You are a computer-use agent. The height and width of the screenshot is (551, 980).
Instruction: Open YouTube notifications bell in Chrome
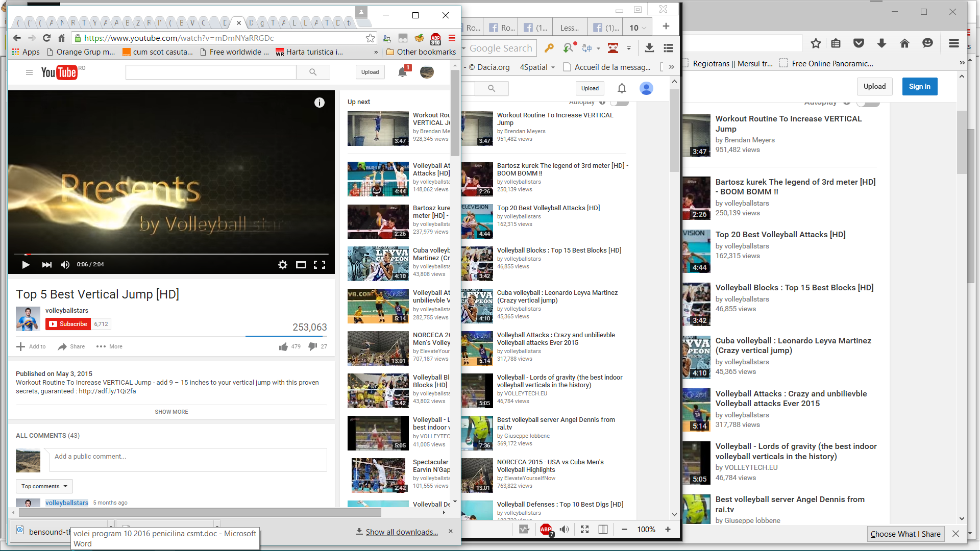pos(403,72)
